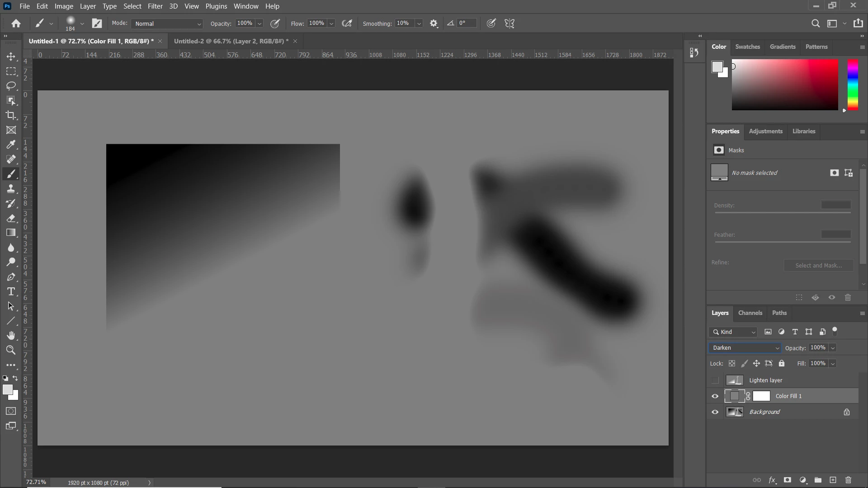Open the Filter menu

[155, 6]
